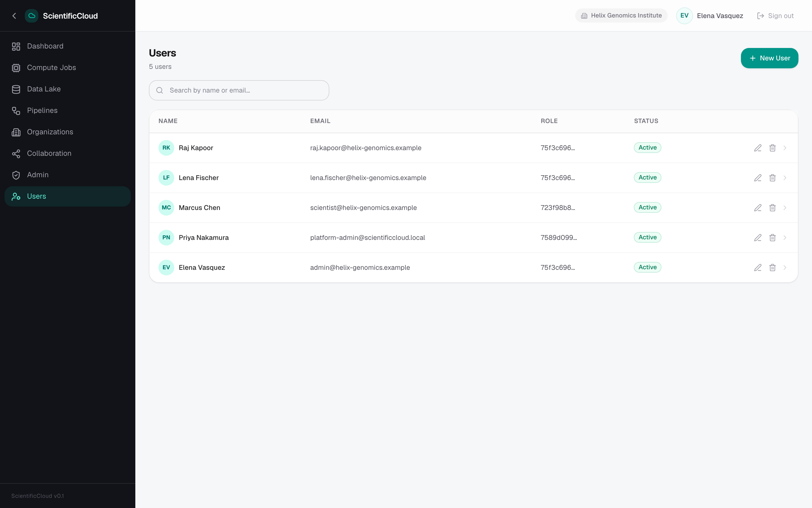This screenshot has width=812, height=508.
Task: Expand Marcus Chen row chevron
Action: [x=785, y=208]
